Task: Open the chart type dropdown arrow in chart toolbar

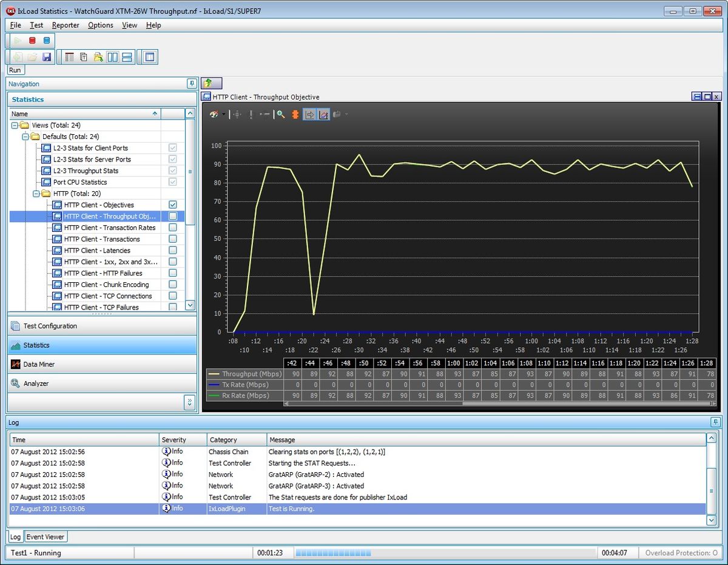Action: coord(223,114)
